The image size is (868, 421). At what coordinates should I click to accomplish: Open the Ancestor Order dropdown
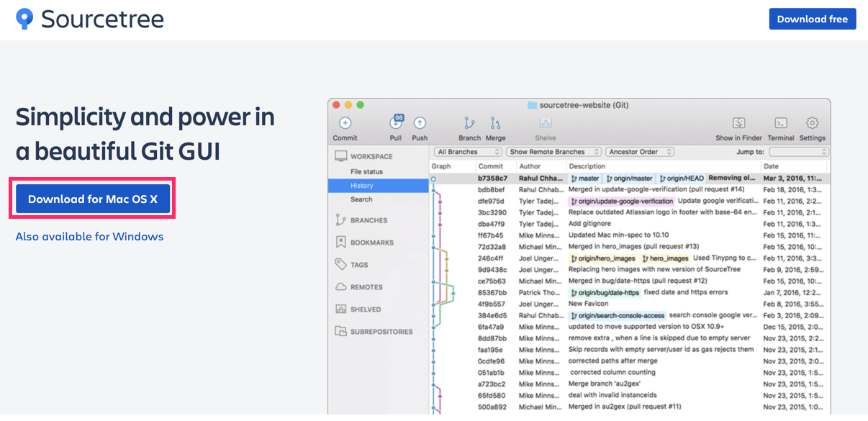pyautogui.click(x=640, y=152)
